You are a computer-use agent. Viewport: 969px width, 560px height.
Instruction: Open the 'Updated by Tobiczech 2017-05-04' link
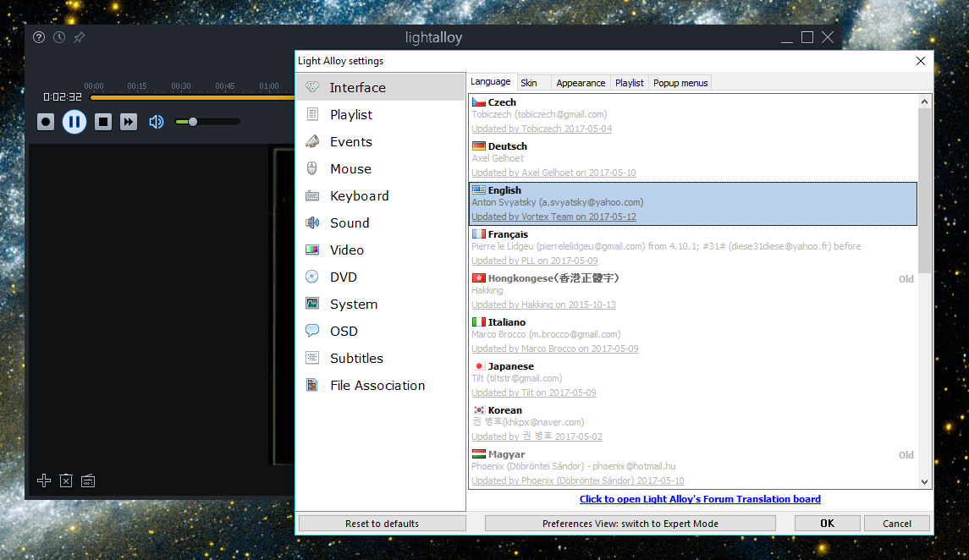click(542, 129)
